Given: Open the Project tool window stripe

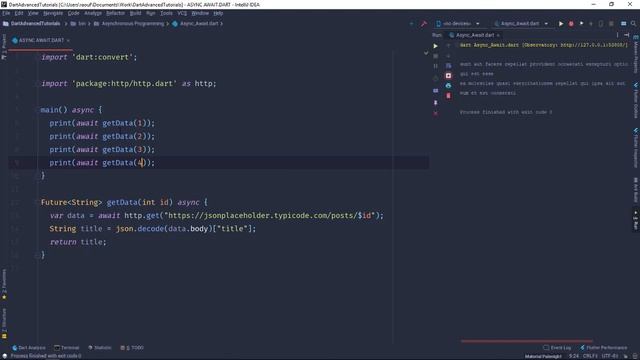Looking at the screenshot, I should [4, 47].
